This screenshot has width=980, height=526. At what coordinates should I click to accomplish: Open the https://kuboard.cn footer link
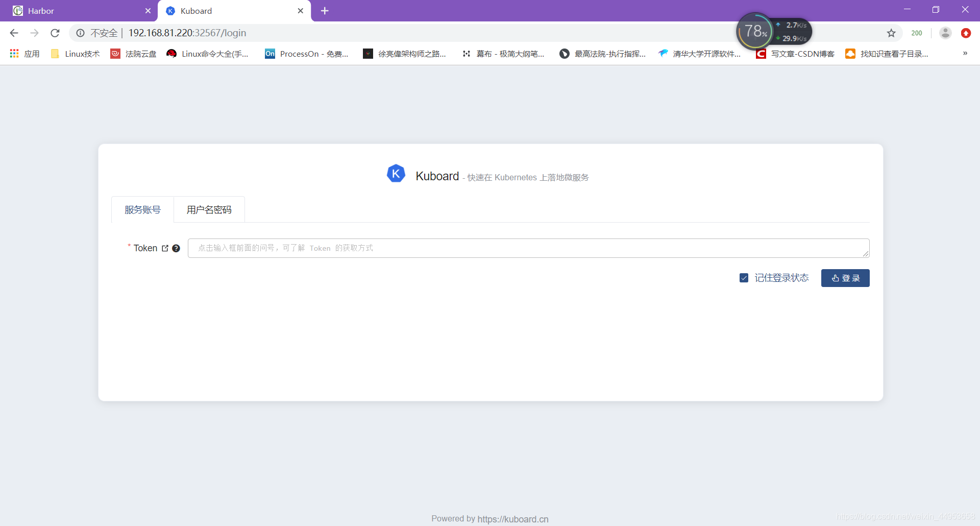click(513, 519)
